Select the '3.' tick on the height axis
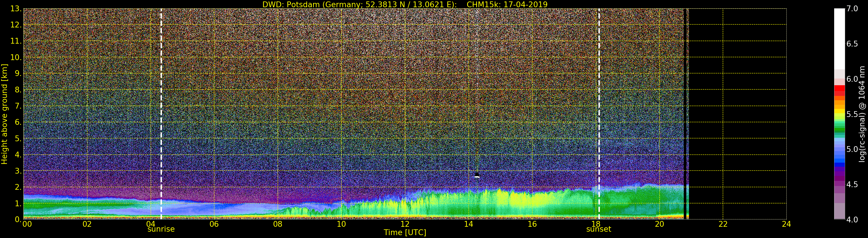The height and width of the screenshot is (238, 868). point(18,171)
